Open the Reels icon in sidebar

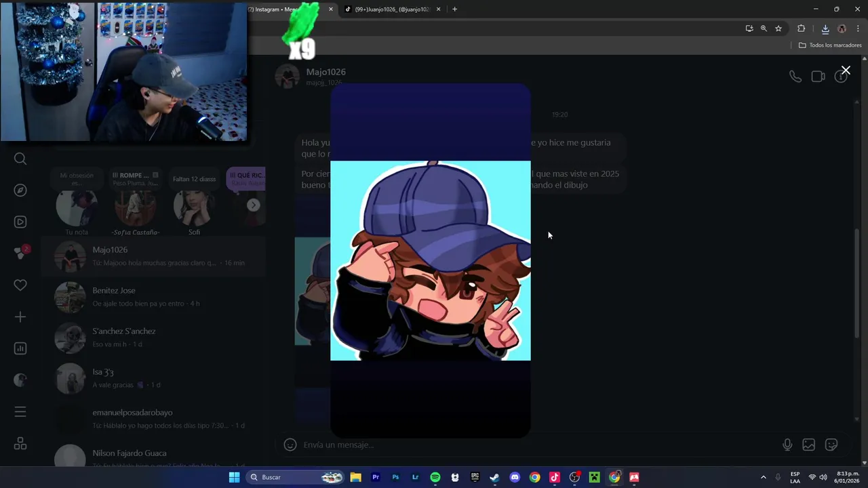click(x=20, y=222)
